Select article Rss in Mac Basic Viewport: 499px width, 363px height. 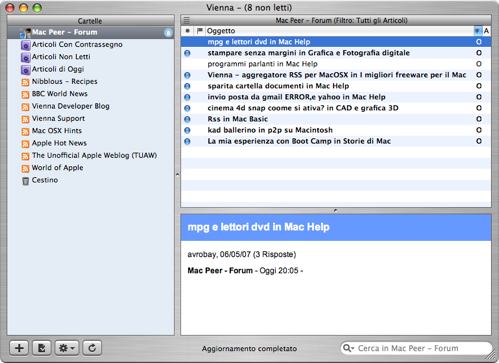coord(336,119)
